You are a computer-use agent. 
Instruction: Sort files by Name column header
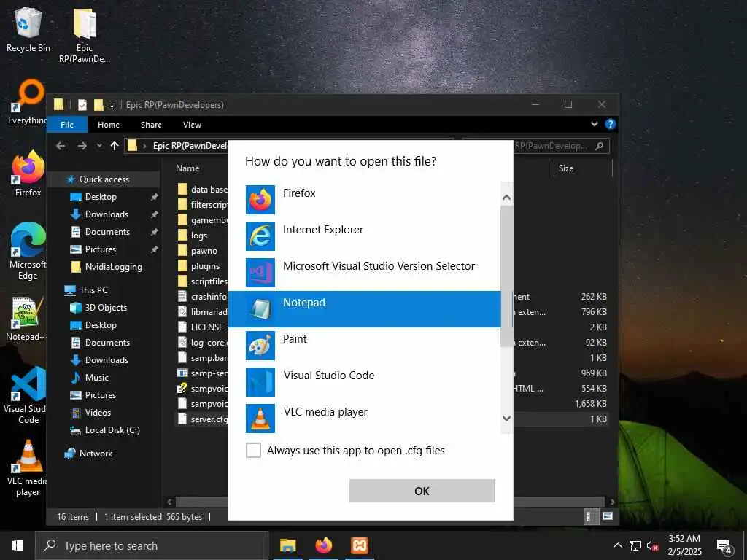click(187, 168)
